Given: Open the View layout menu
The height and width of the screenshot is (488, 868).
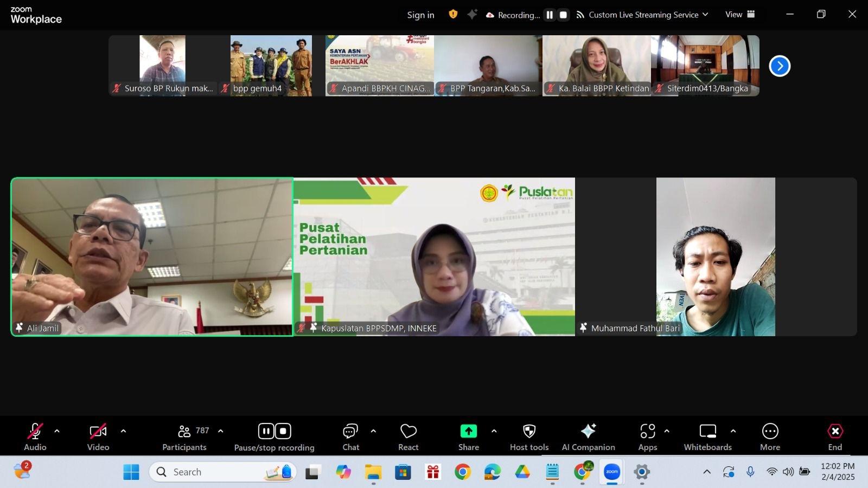Looking at the screenshot, I should click(740, 15).
